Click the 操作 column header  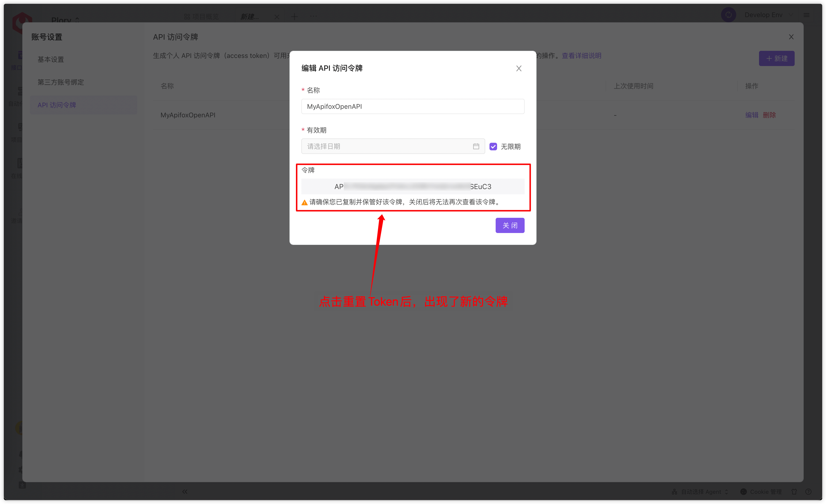click(x=752, y=86)
